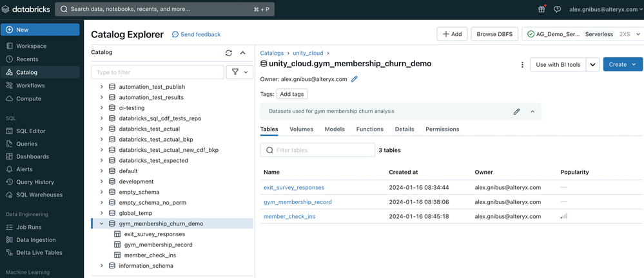
Task: Open Dashboards in the sidebar
Action: pos(40,156)
